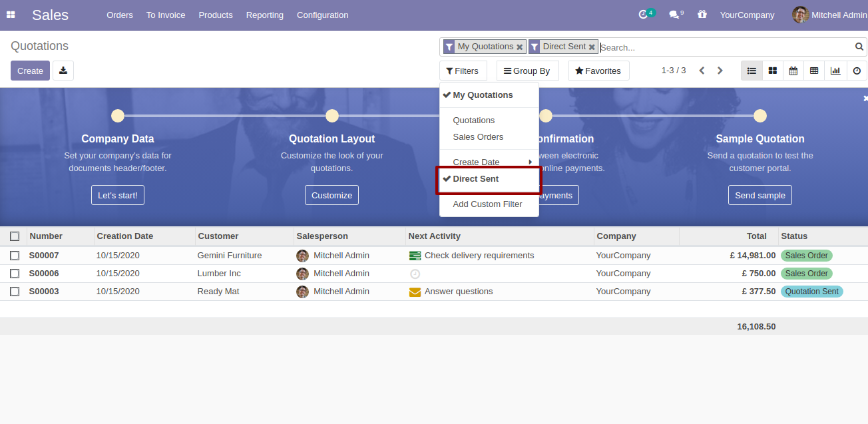This screenshot has height=424, width=868.
Task: Select the Quotations filter option
Action: (489, 120)
